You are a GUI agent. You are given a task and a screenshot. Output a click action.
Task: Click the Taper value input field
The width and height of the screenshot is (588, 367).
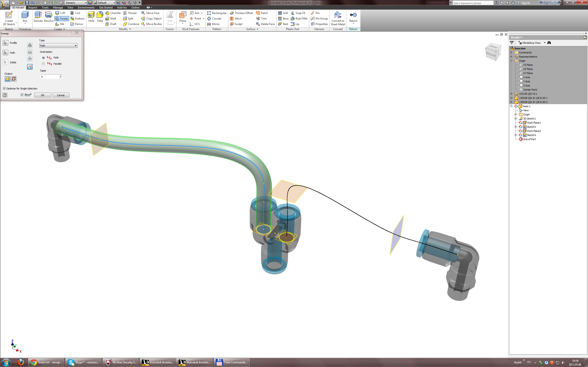[x=50, y=77]
